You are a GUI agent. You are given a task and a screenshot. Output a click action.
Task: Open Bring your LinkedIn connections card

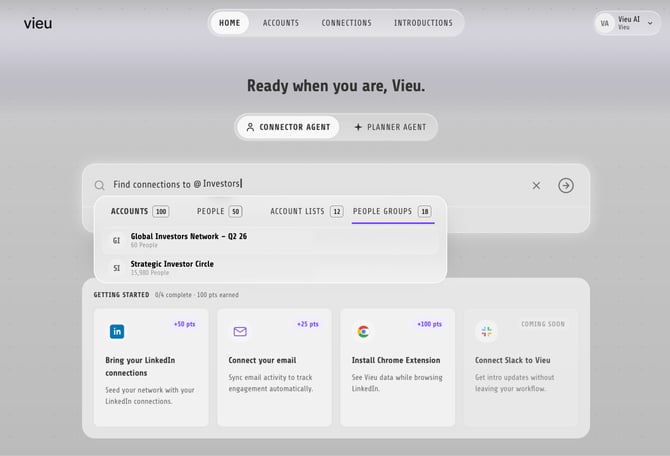pyautogui.click(x=151, y=368)
